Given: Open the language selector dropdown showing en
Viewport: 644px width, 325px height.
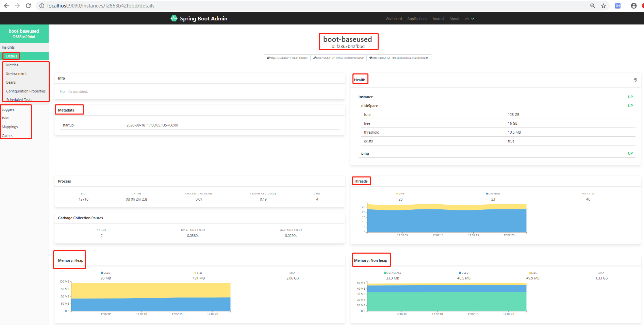Looking at the screenshot, I should pyautogui.click(x=469, y=19).
